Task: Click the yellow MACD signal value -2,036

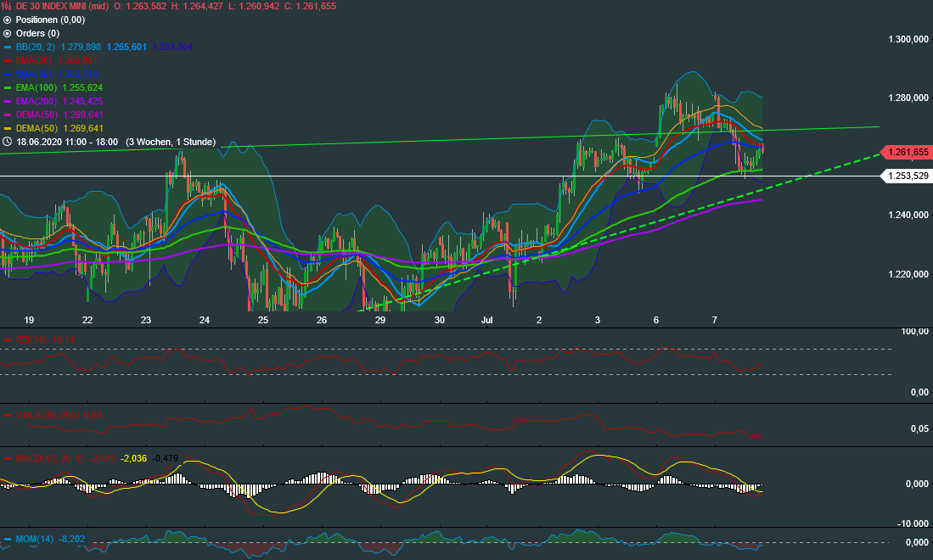Action: tap(134, 458)
